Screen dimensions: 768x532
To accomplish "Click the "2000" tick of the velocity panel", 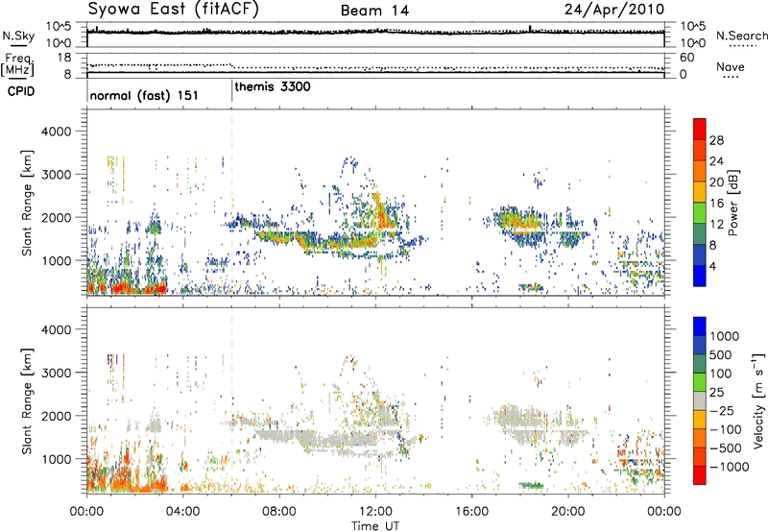I will pos(56,416).
